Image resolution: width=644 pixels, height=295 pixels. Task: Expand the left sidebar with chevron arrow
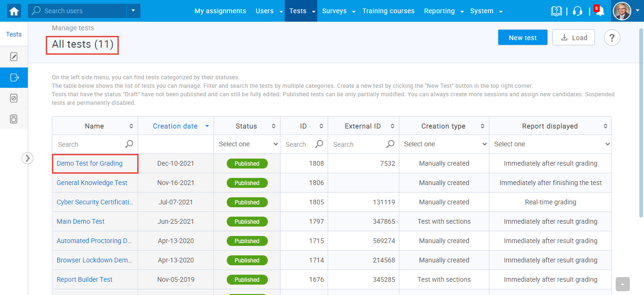[x=28, y=158]
